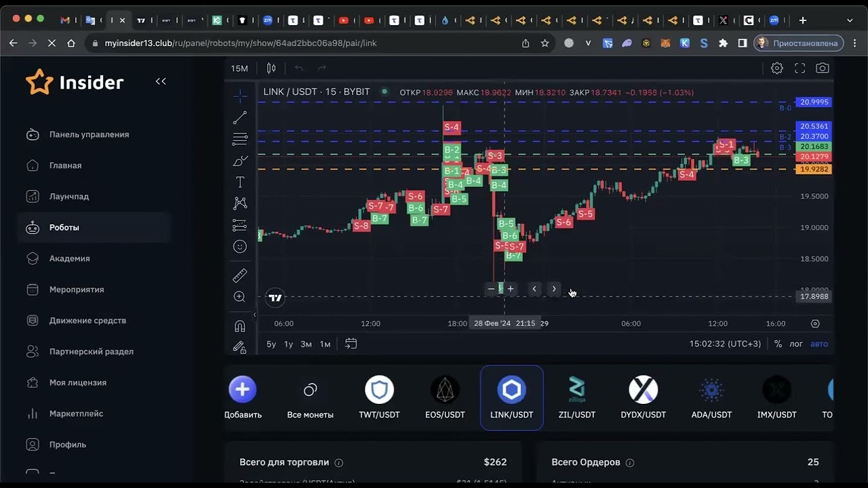
Task: Zoom out the chart with minus button
Action: point(491,289)
